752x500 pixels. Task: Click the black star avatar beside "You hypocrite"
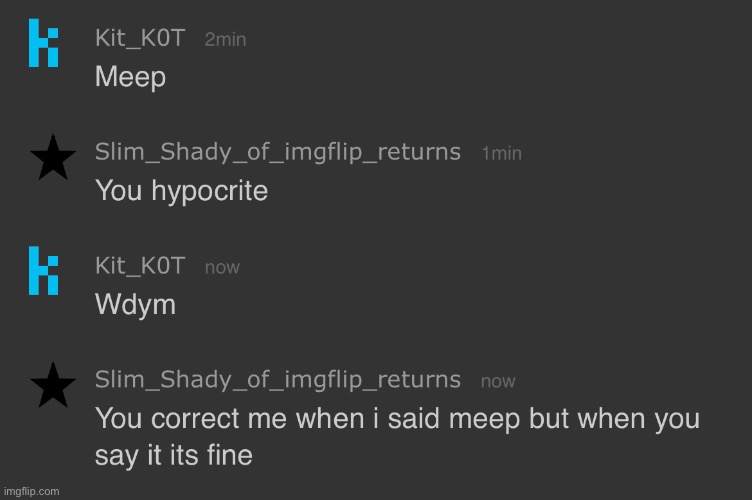click(x=52, y=158)
